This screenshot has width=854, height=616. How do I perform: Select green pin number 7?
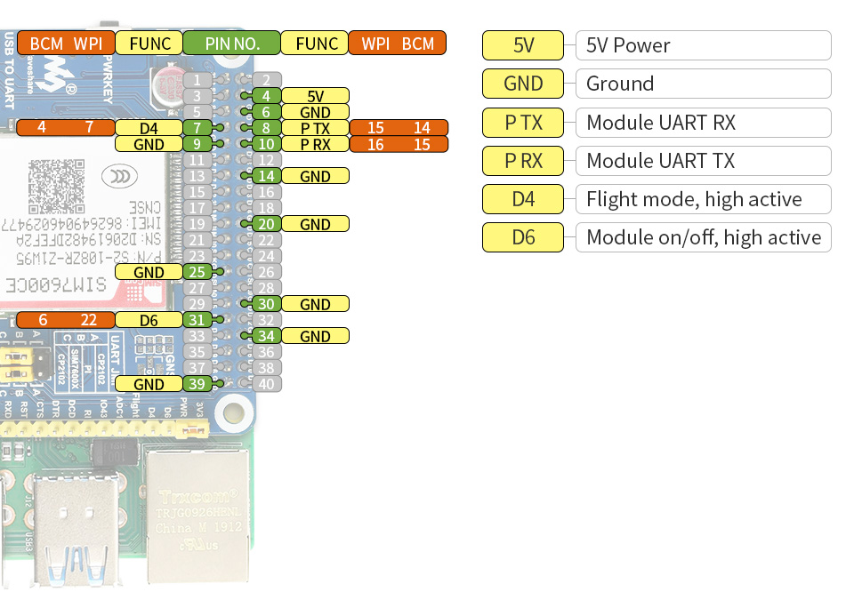tap(197, 128)
